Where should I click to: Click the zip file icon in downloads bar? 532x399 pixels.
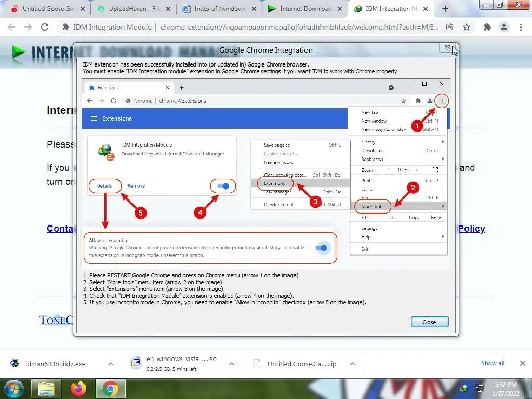coord(257,364)
